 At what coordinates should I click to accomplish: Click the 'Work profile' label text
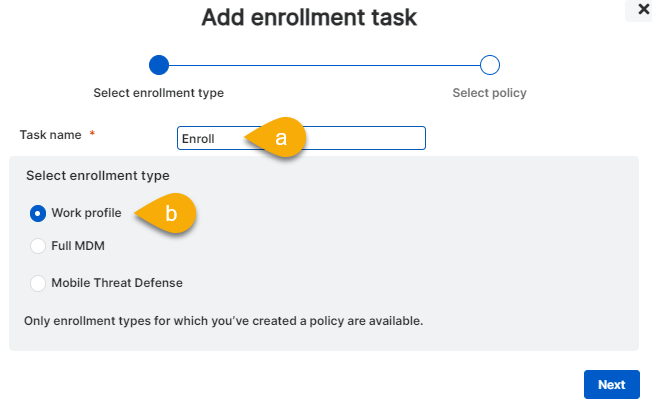[86, 213]
